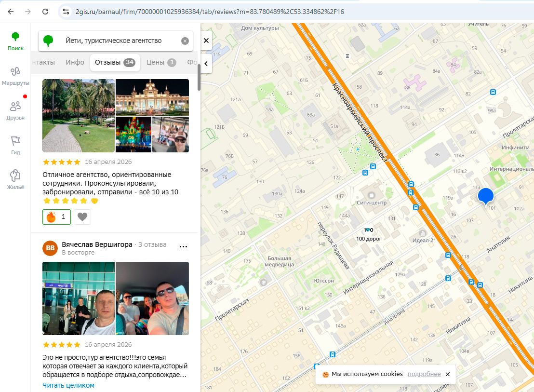Switch to the Инфо tab
Screen dimensions: 534x392
(x=75, y=62)
